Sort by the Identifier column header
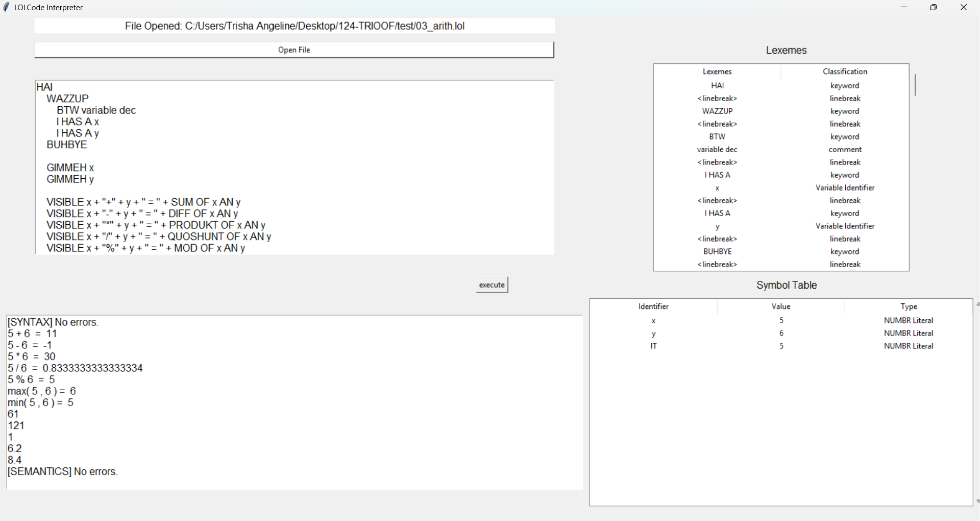This screenshot has height=521, width=980. pos(653,306)
